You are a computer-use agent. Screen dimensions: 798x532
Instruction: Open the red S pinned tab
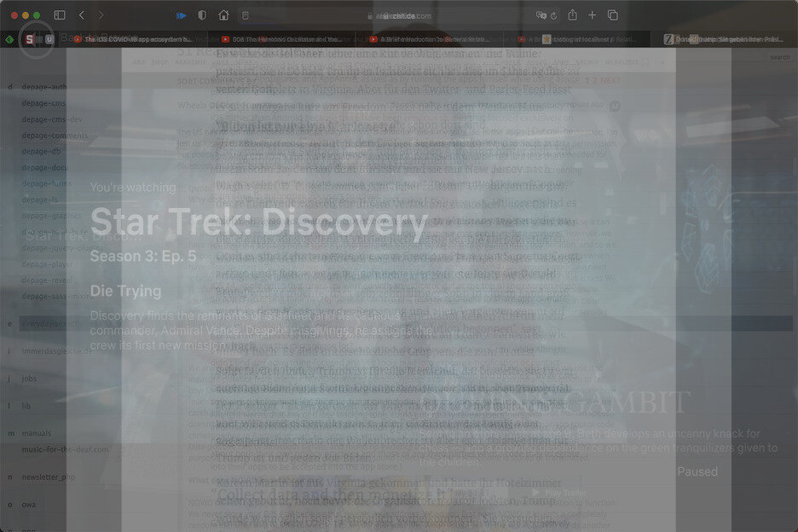[30, 39]
